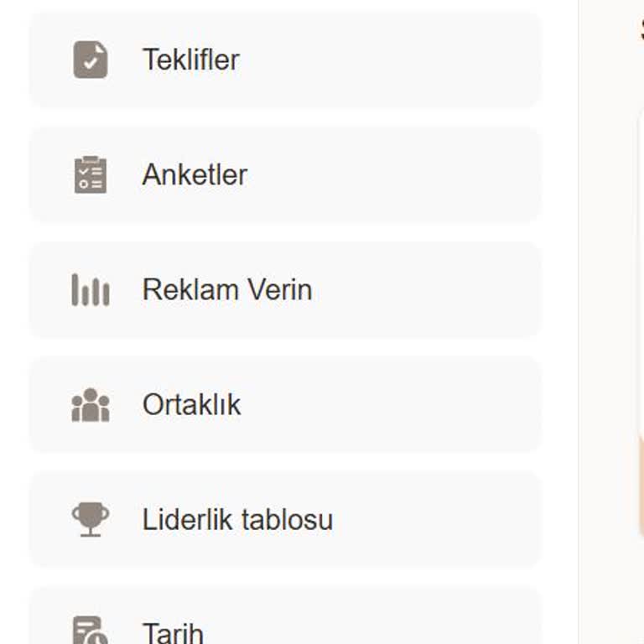Click the Liderlik tablosu trophy icon
The image size is (644, 644).
point(91,519)
